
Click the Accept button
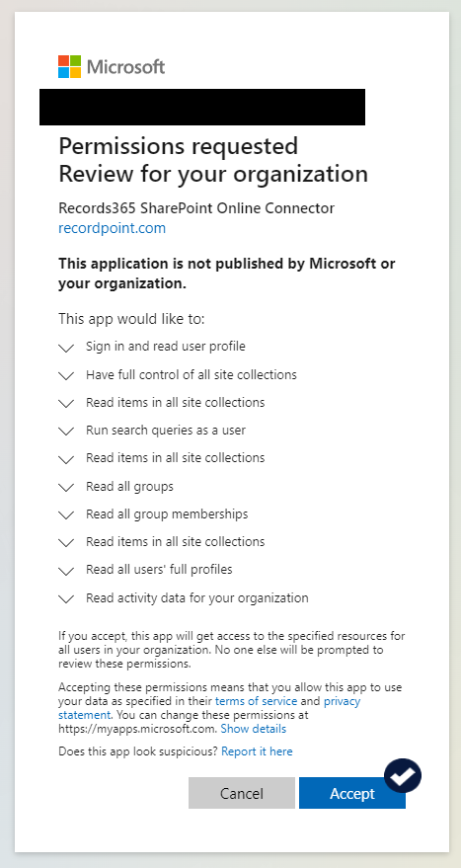352,793
